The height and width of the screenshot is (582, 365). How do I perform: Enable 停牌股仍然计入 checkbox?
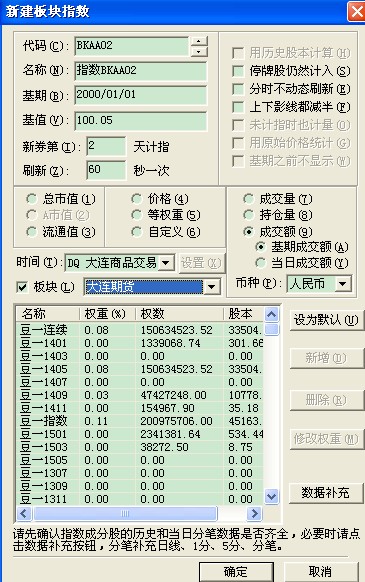click(238, 71)
